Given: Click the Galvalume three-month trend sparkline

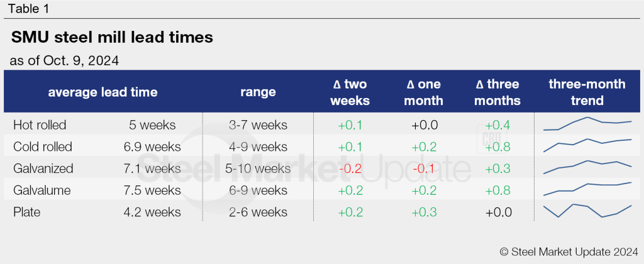Looking at the screenshot, I should point(587,188).
